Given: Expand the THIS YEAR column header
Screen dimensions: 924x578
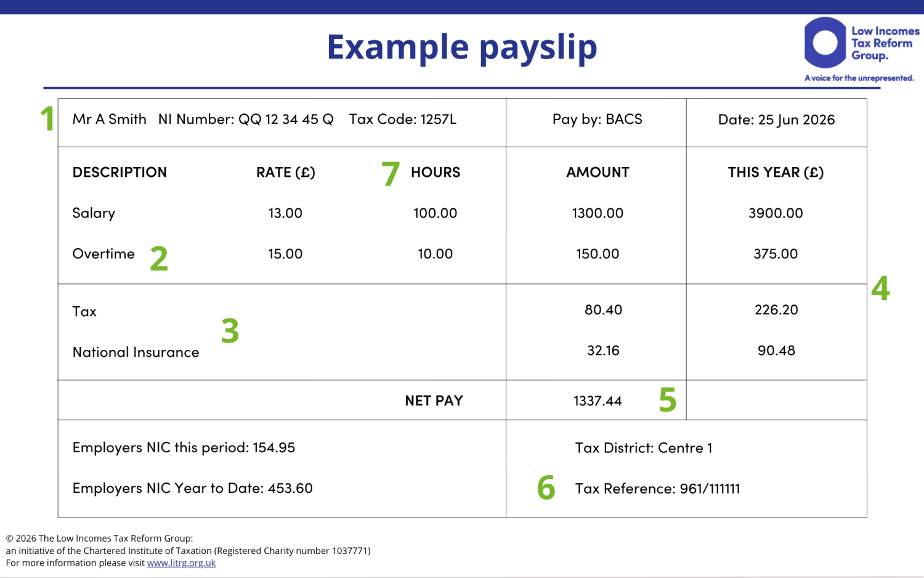Looking at the screenshot, I should click(776, 173).
